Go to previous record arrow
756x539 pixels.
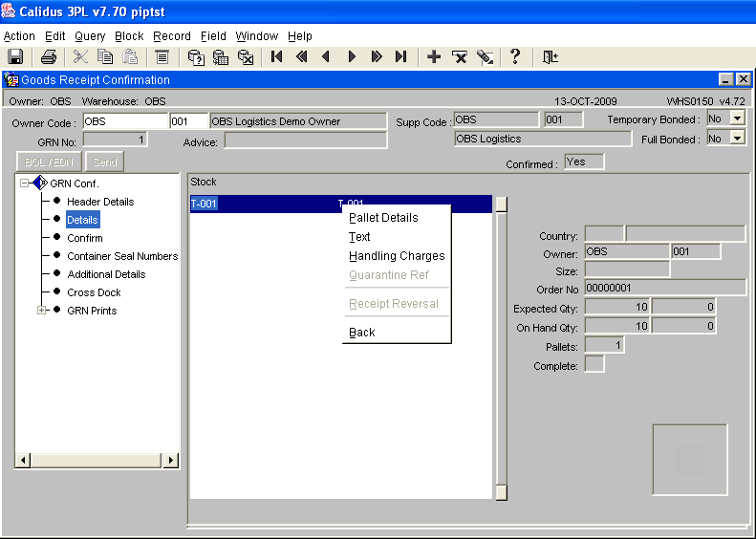tap(326, 57)
